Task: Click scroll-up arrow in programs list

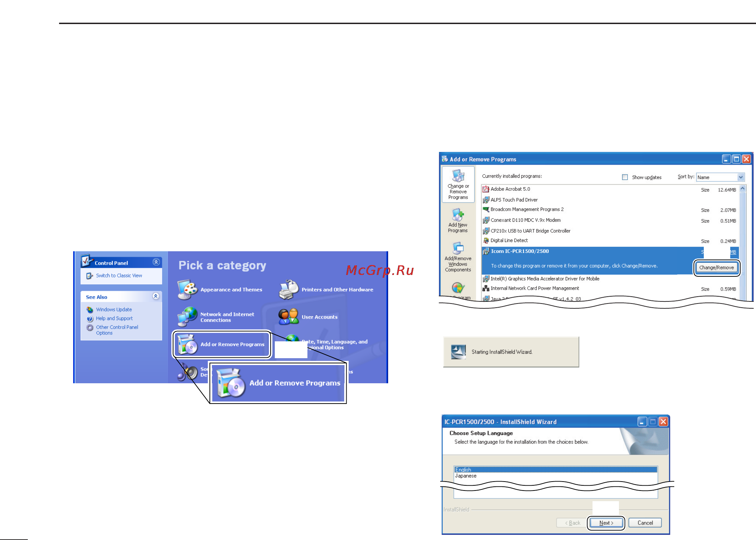Action: point(742,188)
